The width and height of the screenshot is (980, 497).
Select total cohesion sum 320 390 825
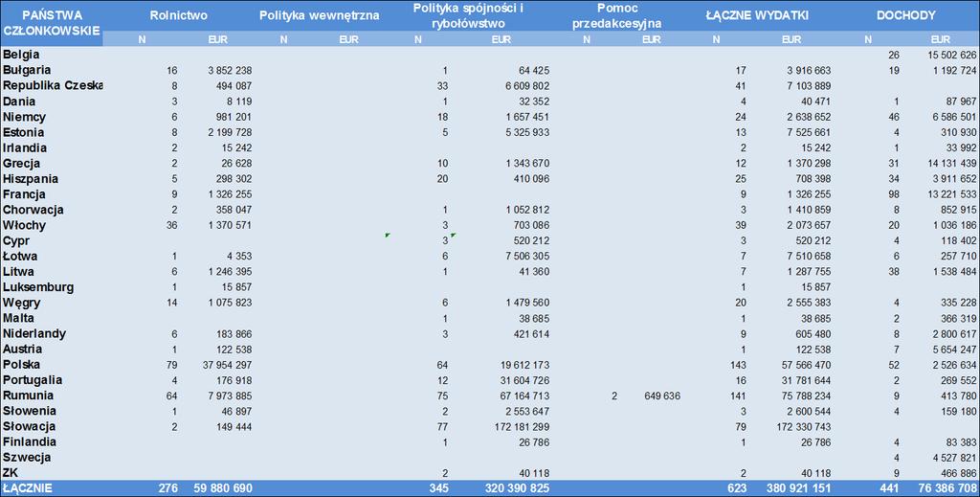pos(517,488)
